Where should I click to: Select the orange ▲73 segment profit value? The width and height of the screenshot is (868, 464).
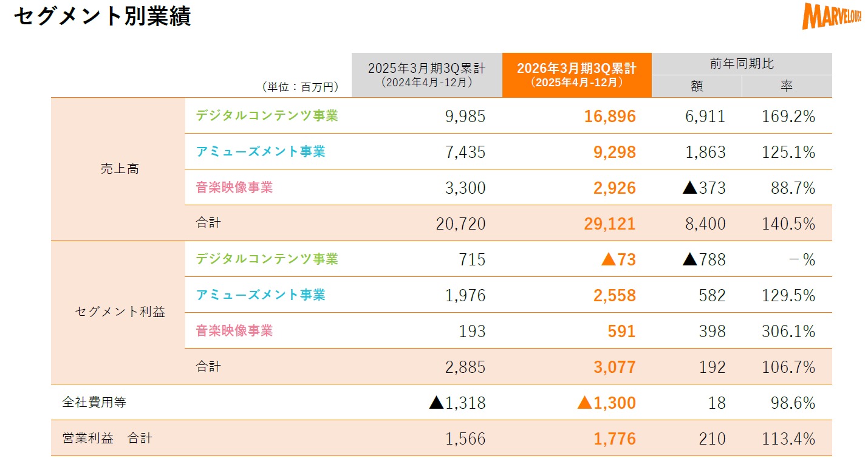(618, 259)
